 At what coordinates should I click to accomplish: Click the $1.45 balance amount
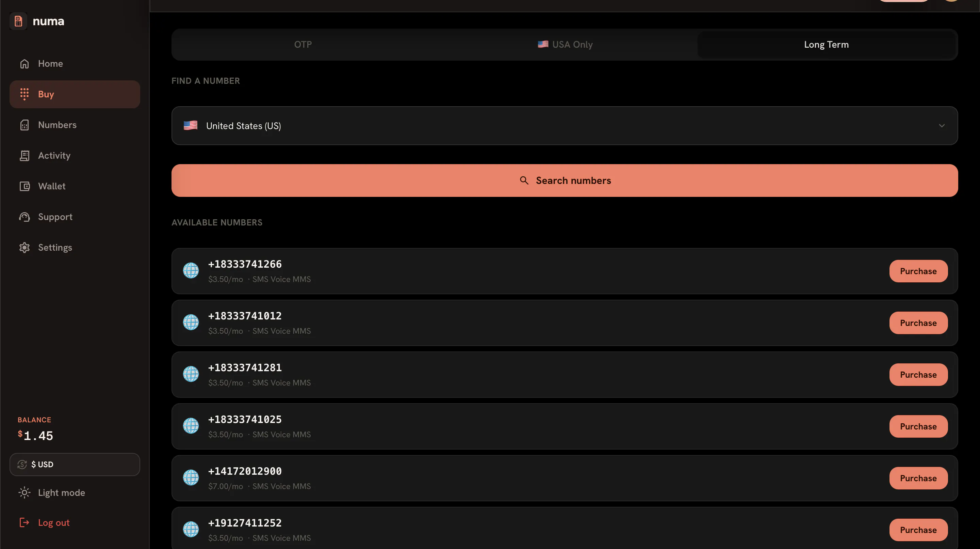click(x=35, y=436)
